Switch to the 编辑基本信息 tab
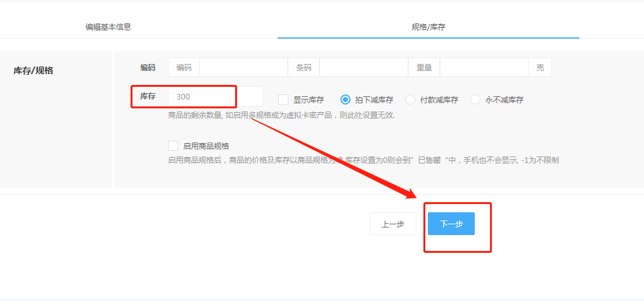This screenshot has width=644, height=301. pyautogui.click(x=108, y=27)
